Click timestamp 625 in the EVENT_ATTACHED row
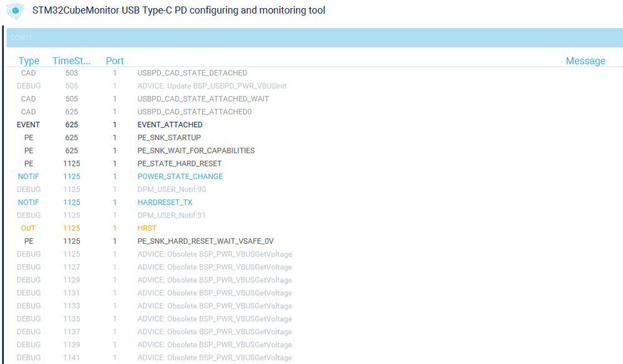This screenshot has height=364, width=623. tap(72, 125)
